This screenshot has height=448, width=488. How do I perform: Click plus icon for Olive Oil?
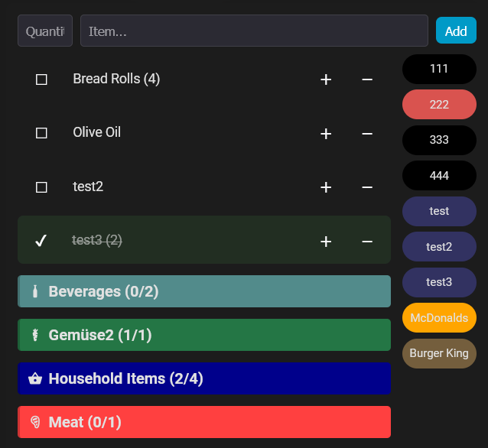click(x=326, y=134)
